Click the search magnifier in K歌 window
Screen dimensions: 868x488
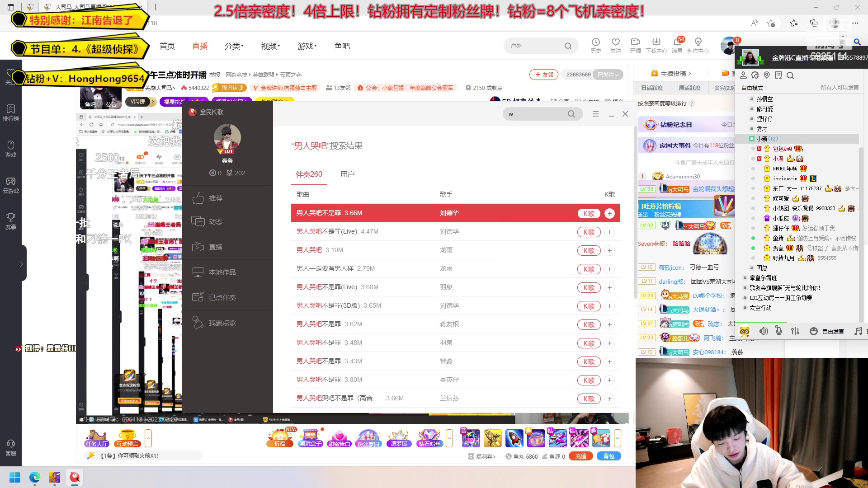[x=571, y=114]
